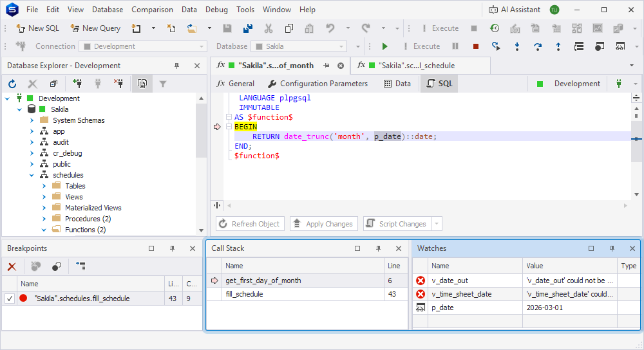Click the Go to Source Code icon in Breakpoints
Image resolution: width=644 pixels, height=350 pixels.
(x=80, y=267)
